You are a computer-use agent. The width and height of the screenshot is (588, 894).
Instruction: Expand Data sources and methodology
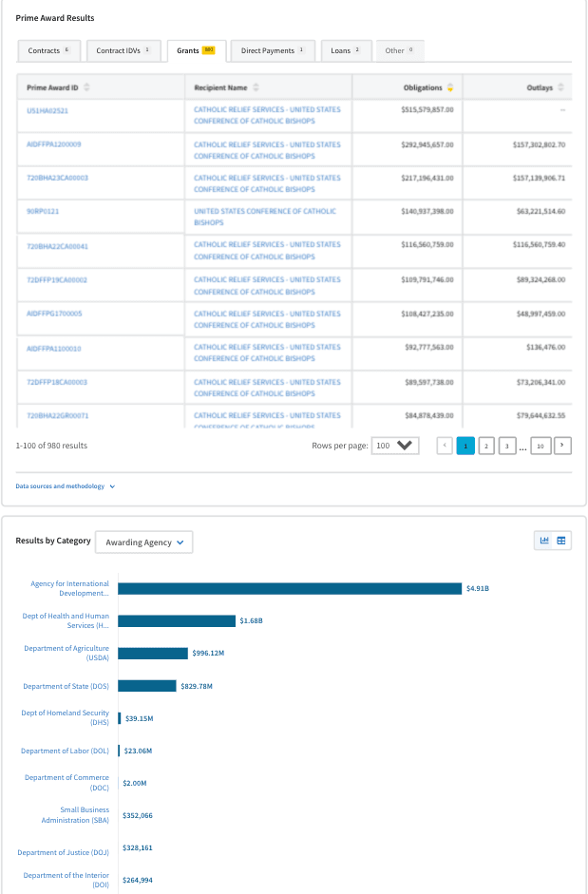tap(66, 486)
